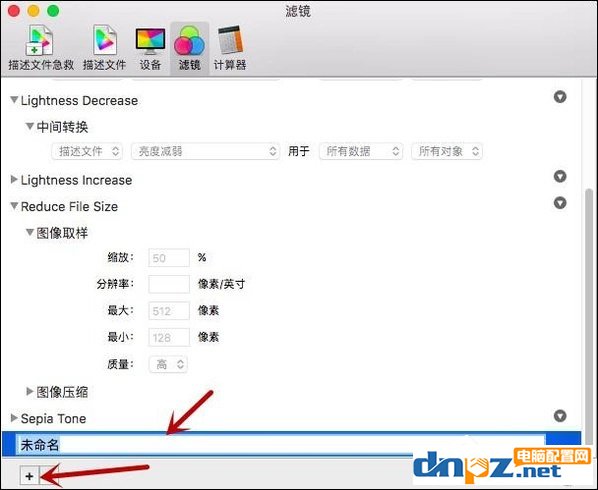
Task: Open the 所有数据 dropdown
Action: coord(361,151)
